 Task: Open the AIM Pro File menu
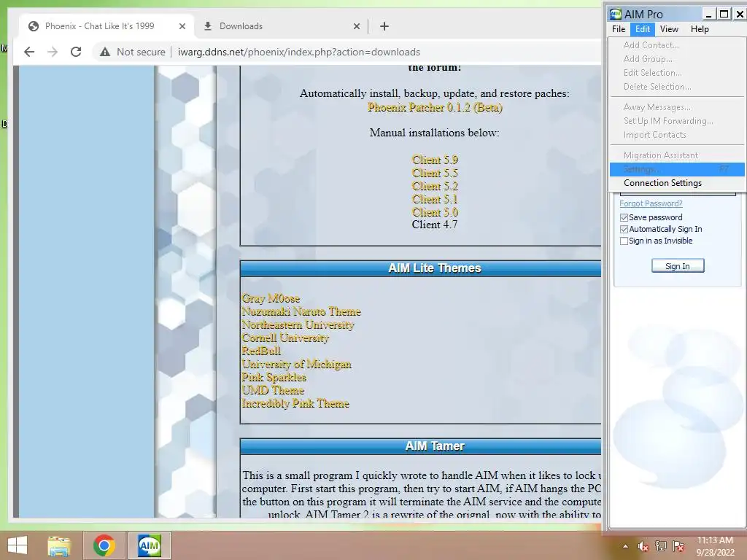pyautogui.click(x=619, y=29)
